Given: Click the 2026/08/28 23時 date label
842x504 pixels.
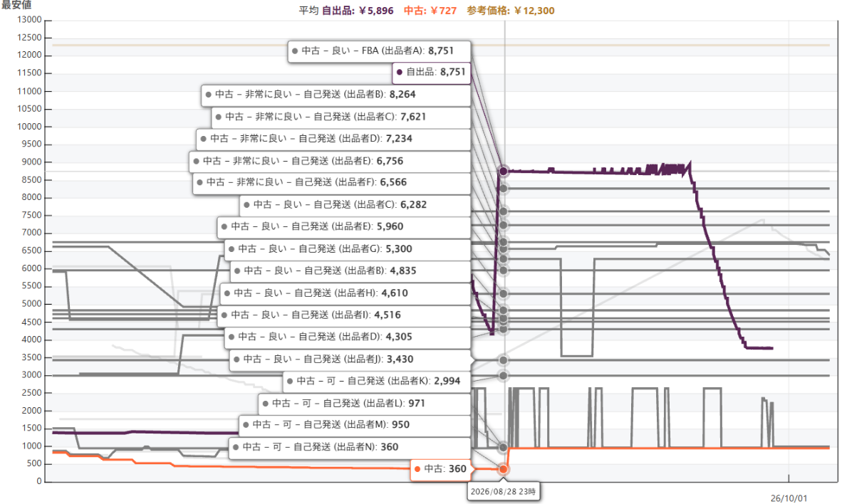Looking at the screenshot, I should click(x=503, y=492).
